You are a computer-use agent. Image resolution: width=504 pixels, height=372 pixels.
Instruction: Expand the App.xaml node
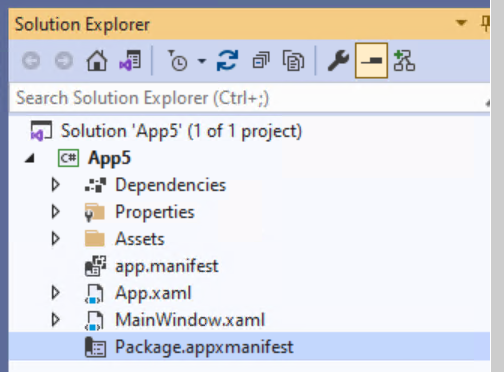[56, 293]
